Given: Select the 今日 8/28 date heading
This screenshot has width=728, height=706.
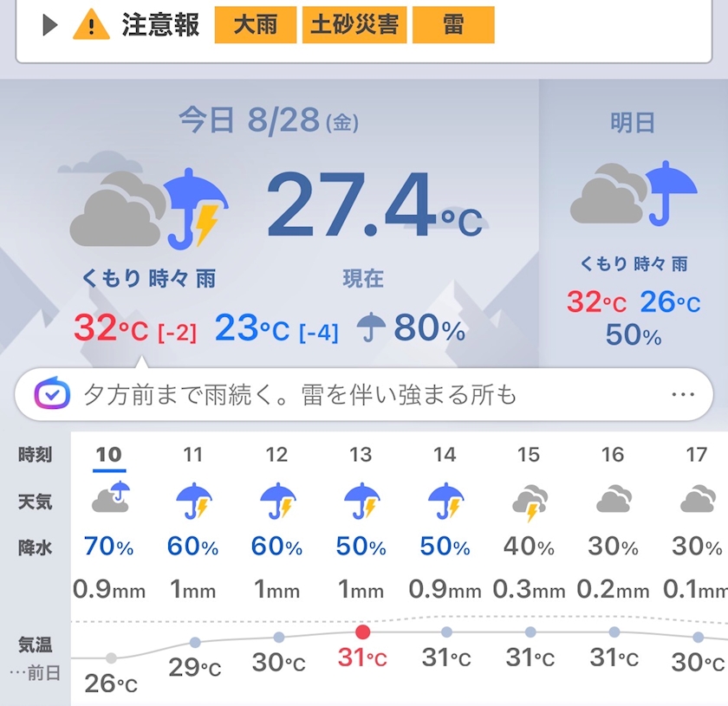Looking at the screenshot, I should (x=269, y=120).
